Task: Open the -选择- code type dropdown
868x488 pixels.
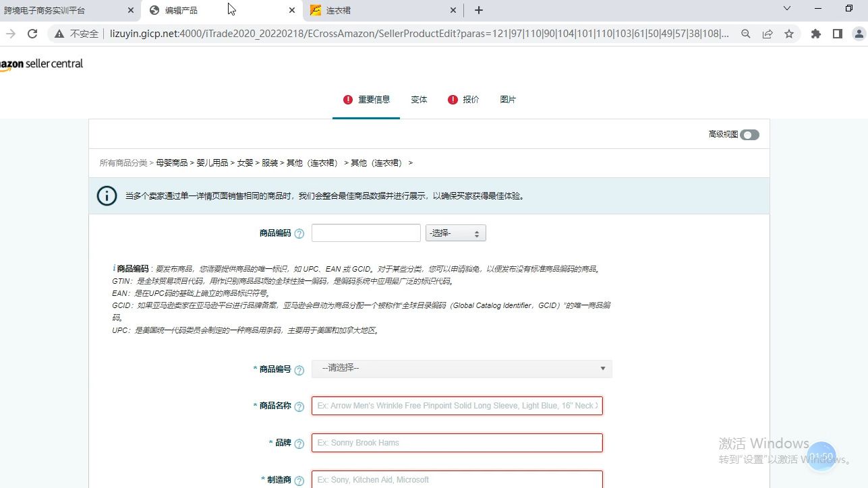Action: pos(456,233)
